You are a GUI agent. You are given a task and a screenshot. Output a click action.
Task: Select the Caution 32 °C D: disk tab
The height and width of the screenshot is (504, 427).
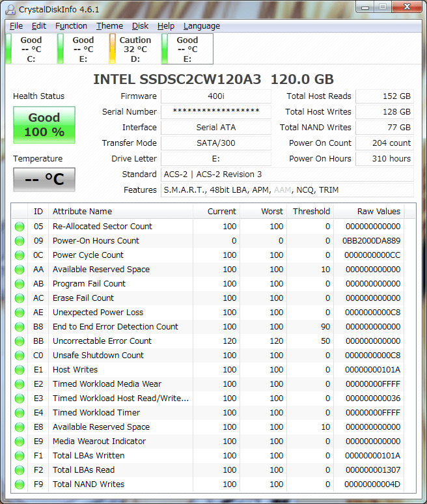[135, 49]
